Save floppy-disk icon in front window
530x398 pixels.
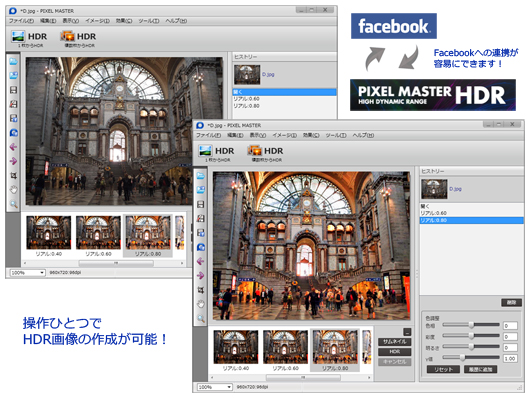(x=201, y=204)
